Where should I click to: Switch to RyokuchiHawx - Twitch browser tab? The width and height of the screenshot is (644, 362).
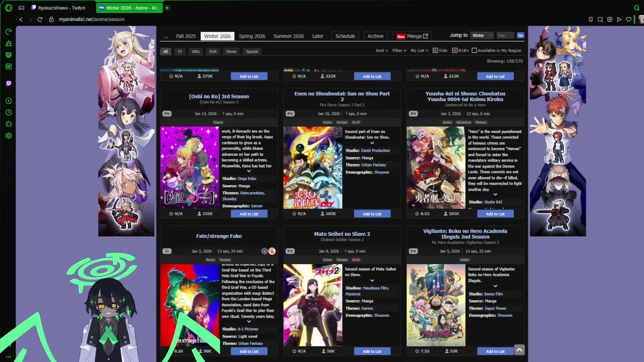tap(61, 8)
